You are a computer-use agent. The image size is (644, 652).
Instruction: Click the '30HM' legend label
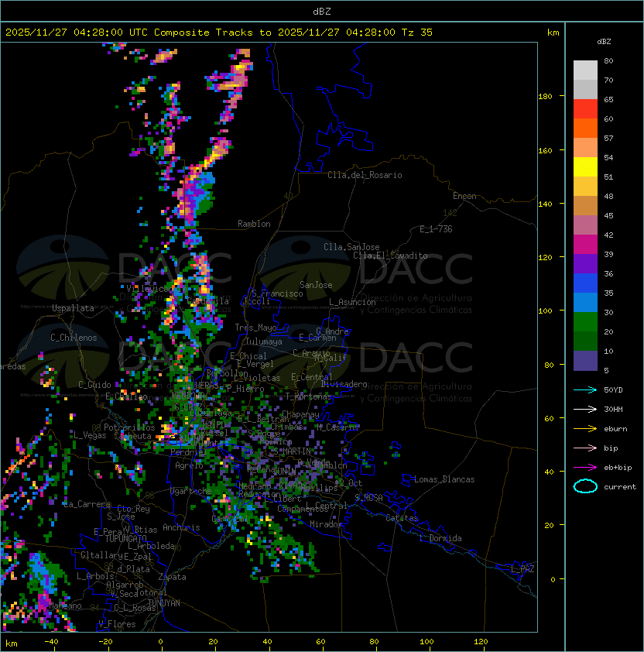tap(613, 409)
